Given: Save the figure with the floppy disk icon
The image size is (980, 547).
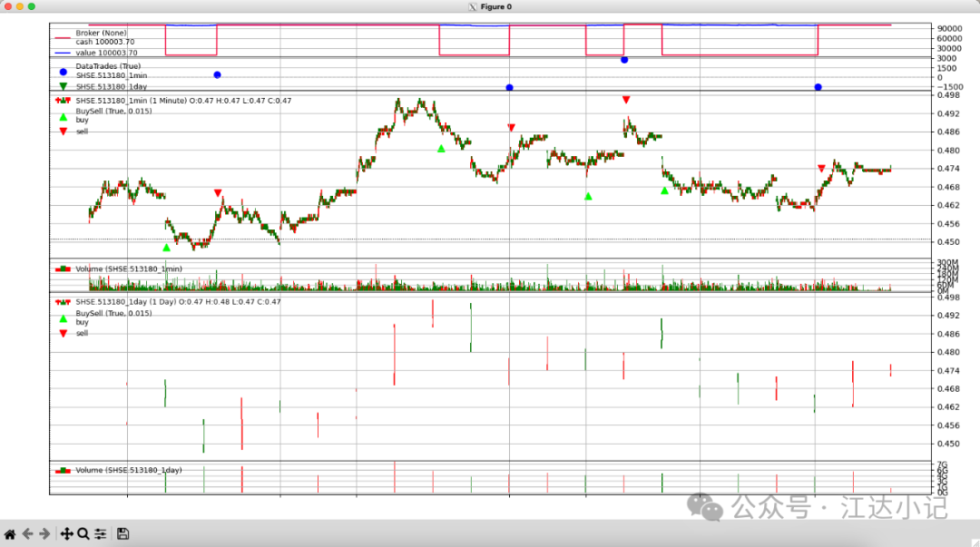Looking at the screenshot, I should click(122, 534).
